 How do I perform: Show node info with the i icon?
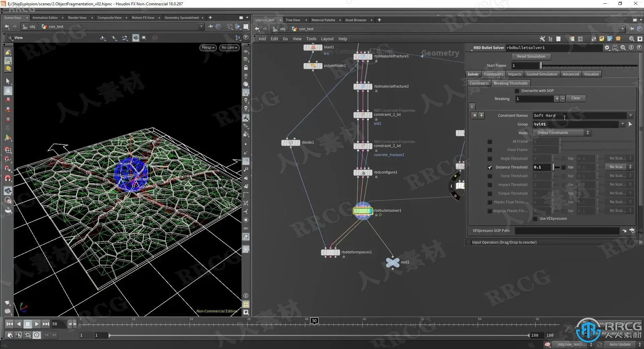point(631,48)
